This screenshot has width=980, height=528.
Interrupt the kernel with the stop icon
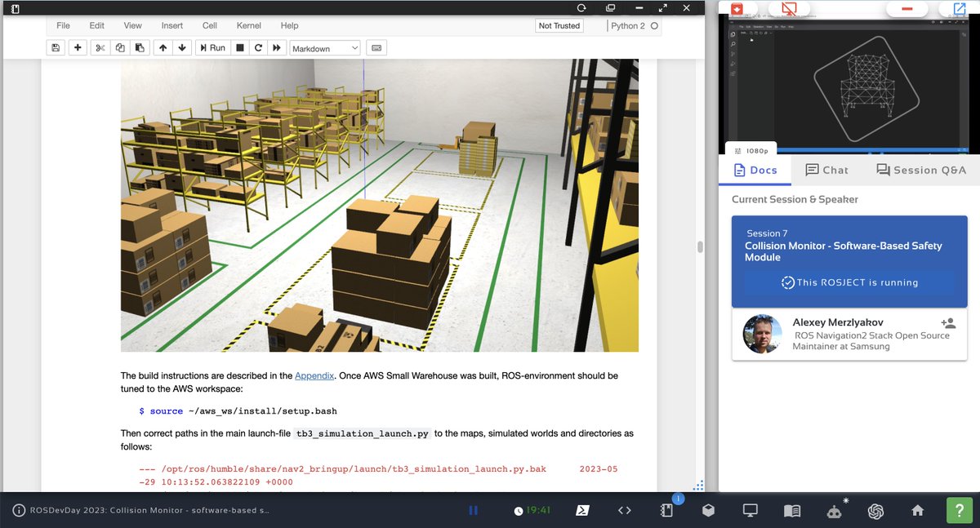[x=240, y=48]
